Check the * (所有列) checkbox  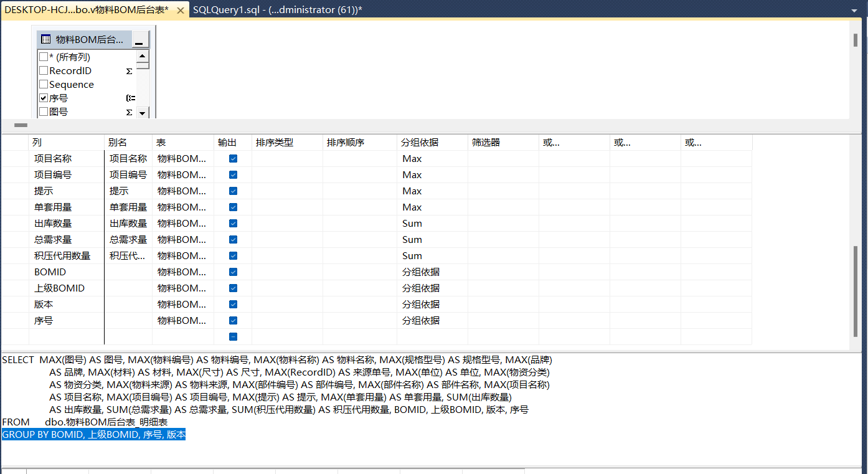[44, 57]
